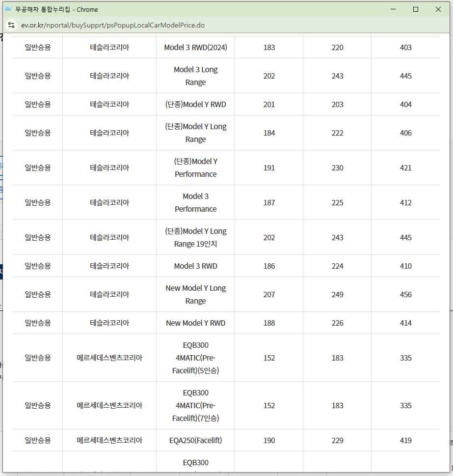Screen dimensions: 453x476
Task: Select value 222 in the table
Action: point(338,133)
